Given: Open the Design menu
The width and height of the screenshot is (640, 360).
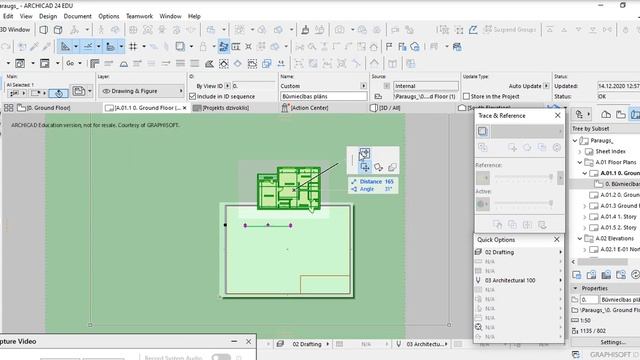Looking at the screenshot, I should pyautogui.click(x=48, y=16).
